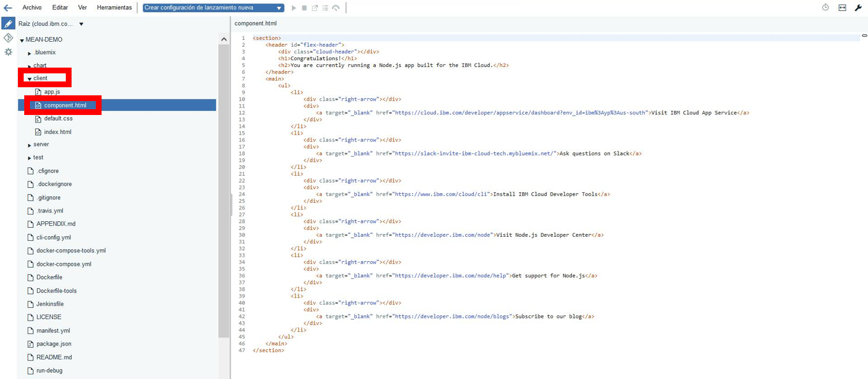This screenshot has height=379, width=868.
Task: Click the wrench tools icon at top right
Action: pos(858,8)
